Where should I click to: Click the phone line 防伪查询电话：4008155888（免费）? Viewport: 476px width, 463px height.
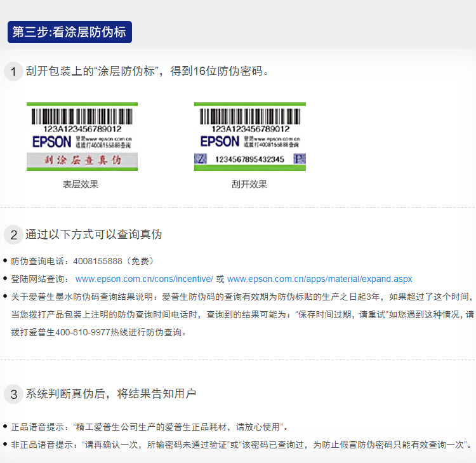(x=83, y=261)
